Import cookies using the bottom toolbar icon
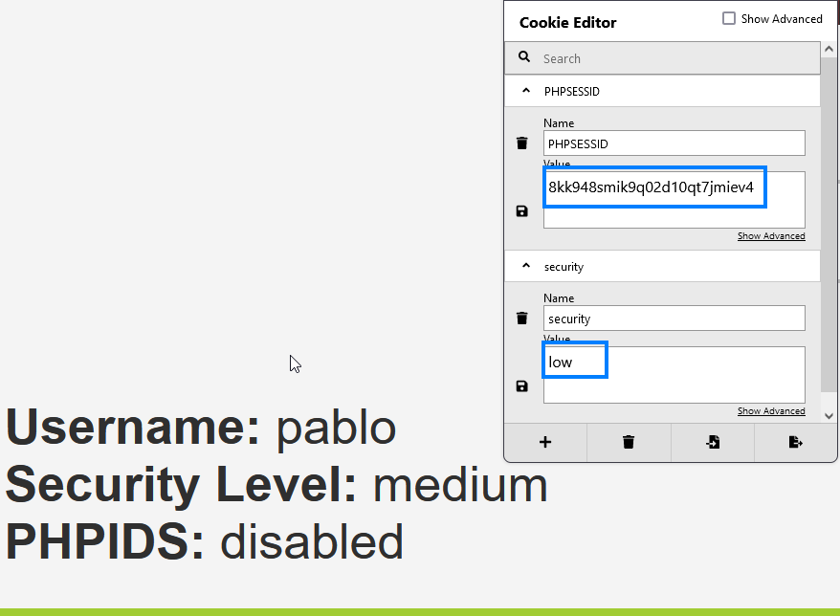 (713, 442)
